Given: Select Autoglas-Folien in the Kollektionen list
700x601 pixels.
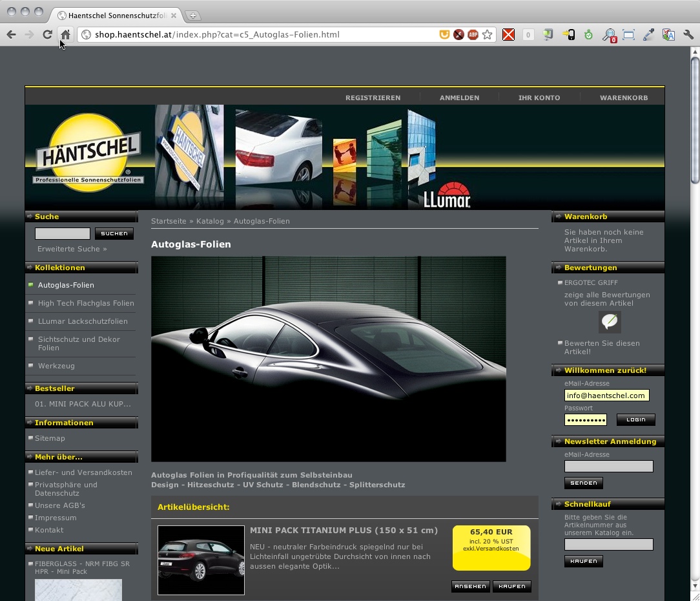Looking at the screenshot, I should pyautogui.click(x=66, y=285).
